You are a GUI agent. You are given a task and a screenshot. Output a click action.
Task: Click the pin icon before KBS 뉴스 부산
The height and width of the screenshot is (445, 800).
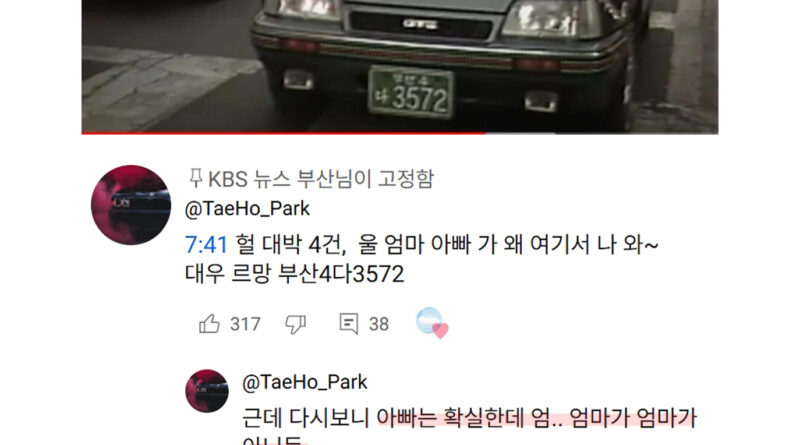pos(195,179)
